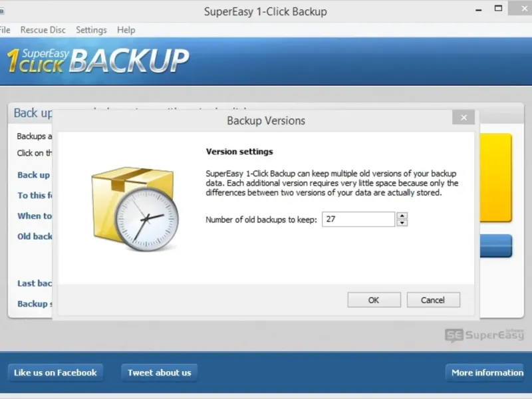Click the SuperEasy 1-Click Backup logo
Screen dimensions: 532x399
coord(97,60)
